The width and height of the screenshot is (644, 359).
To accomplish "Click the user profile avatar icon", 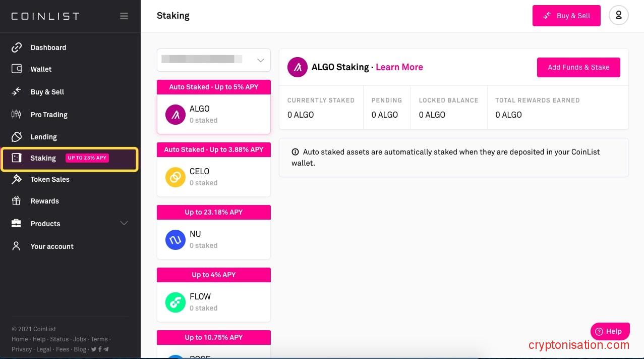I will tap(618, 16).
